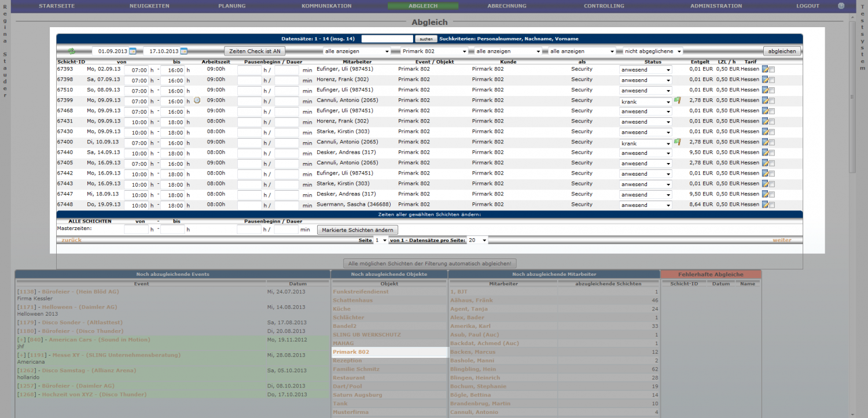Open 'Datensätze pro Seite' dropdown showing 20
Viewport: 868px width, 418px height.
click(477, 240)
